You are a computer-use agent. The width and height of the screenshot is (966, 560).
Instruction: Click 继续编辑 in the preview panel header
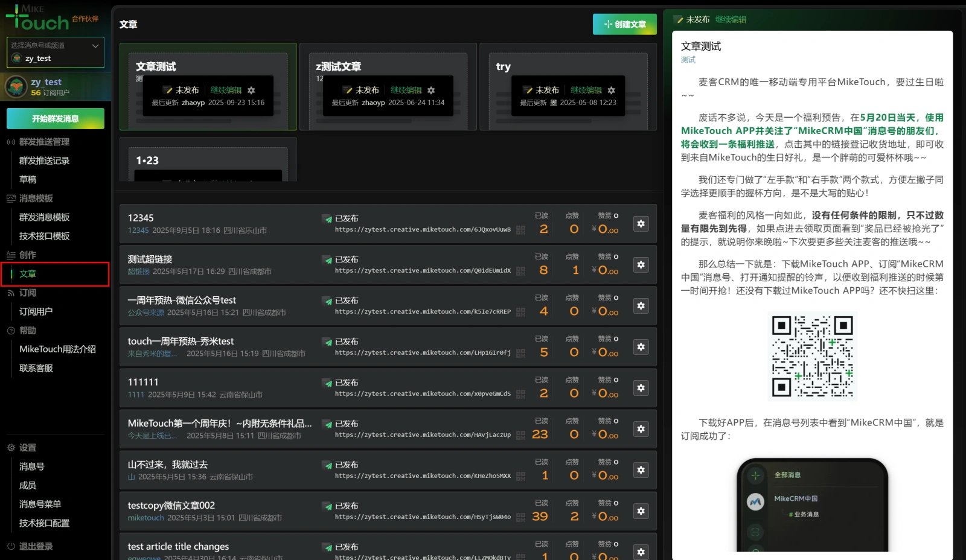[x=731, y=20]
